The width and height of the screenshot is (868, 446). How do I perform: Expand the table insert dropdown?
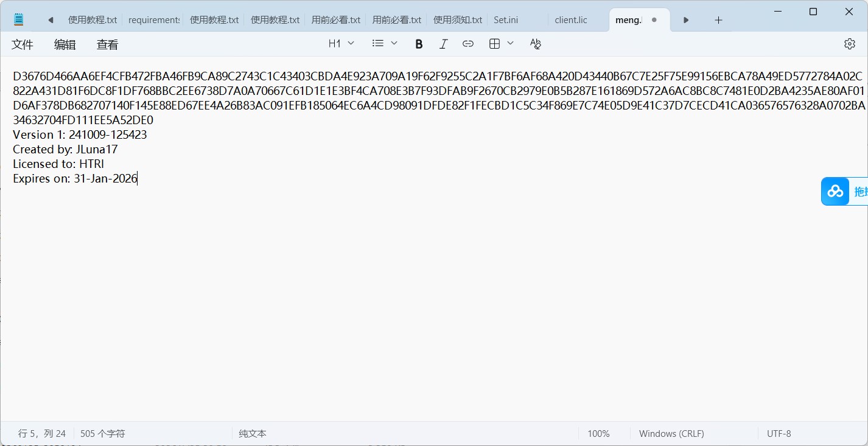point(502,44)
